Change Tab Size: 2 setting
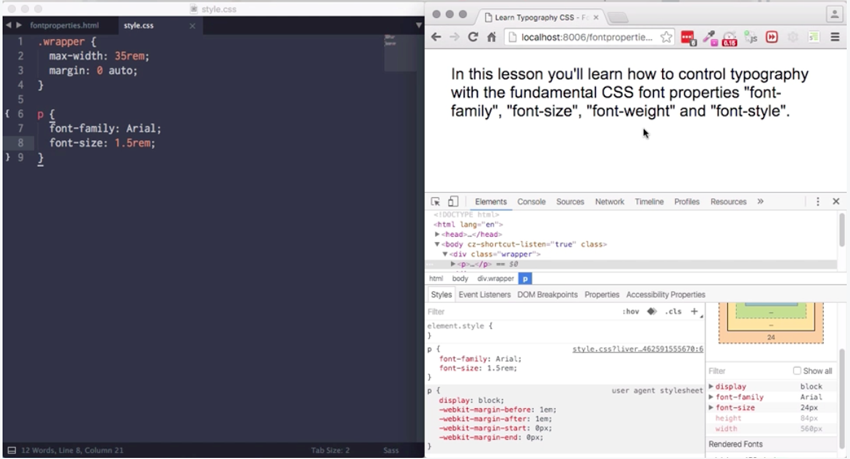 pyautogui.click(x=330, y=450)
